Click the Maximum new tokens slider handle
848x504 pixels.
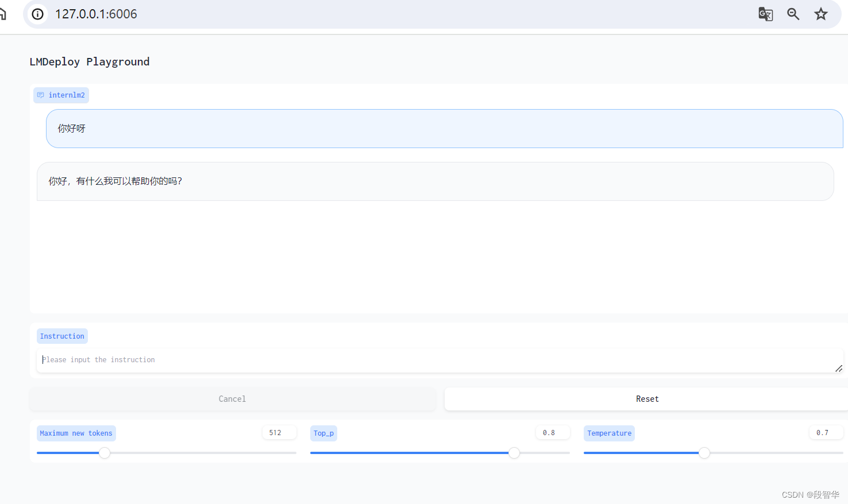click(105, 453)
